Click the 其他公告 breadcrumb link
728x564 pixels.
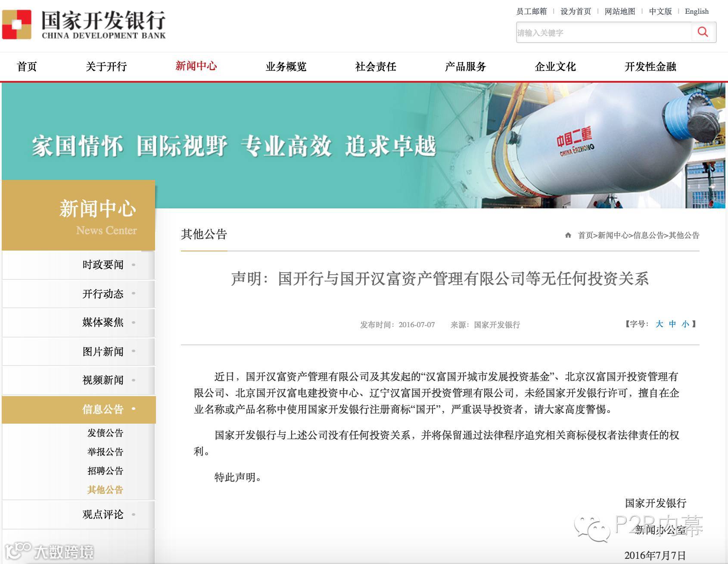click(684, 236)
